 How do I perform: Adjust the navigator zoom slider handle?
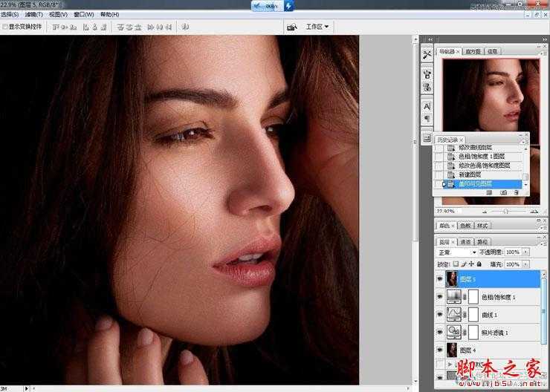[506, 212]
